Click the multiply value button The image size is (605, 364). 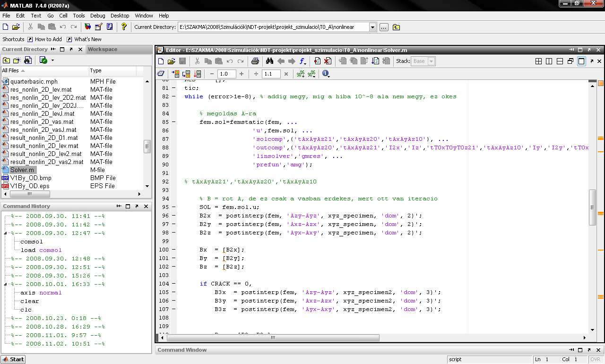[x=286, y=74]
